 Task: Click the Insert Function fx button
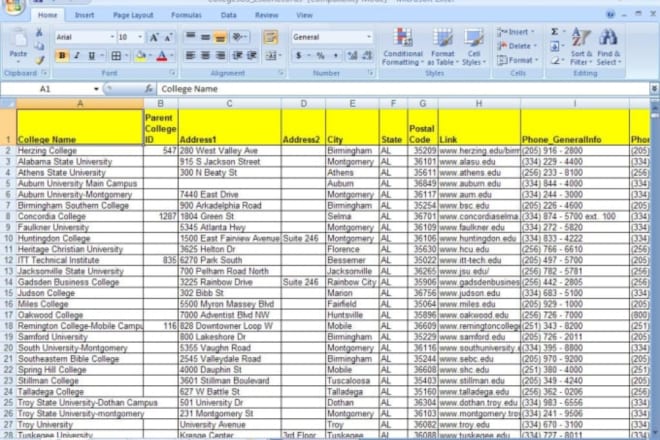[x=149, y=89]
